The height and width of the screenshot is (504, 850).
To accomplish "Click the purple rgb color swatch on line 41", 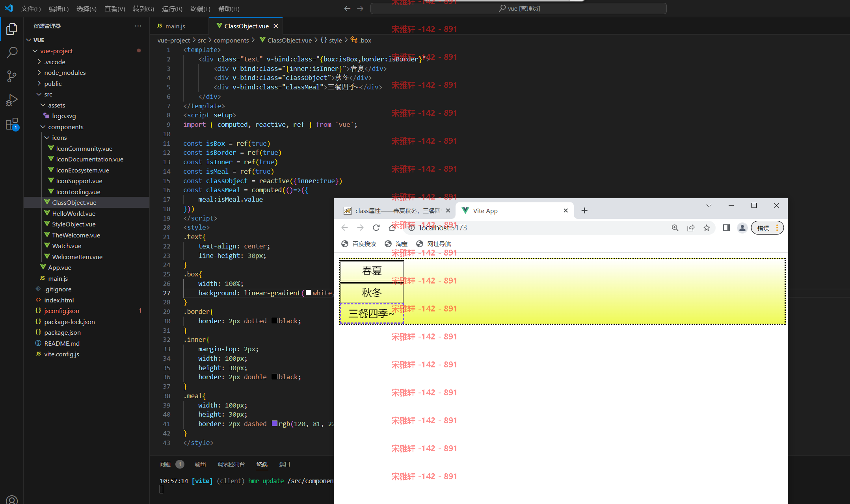I will pyautogui.click(x=275, y=423).
